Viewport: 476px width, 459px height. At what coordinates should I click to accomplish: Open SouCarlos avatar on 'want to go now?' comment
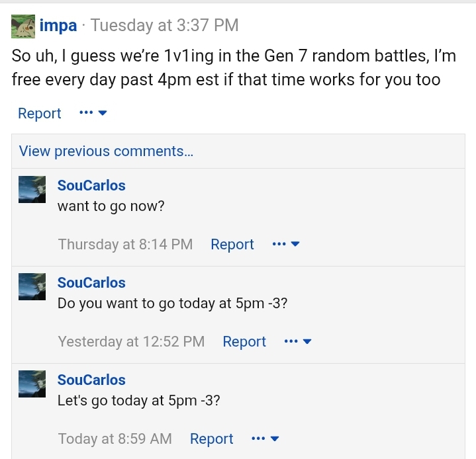32,189
